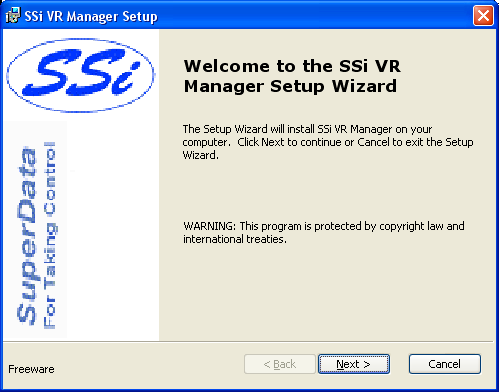The image size is (499, 392).
Task: Cancel the SSi VR Manager setup
Action: coord(445,364)
